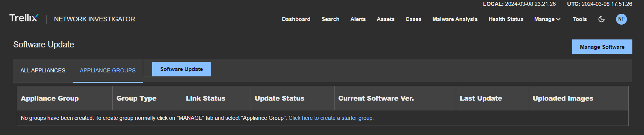Screen dimensions: 644x135
Task: Open Malware Analysis
Action: click(455, 19)
